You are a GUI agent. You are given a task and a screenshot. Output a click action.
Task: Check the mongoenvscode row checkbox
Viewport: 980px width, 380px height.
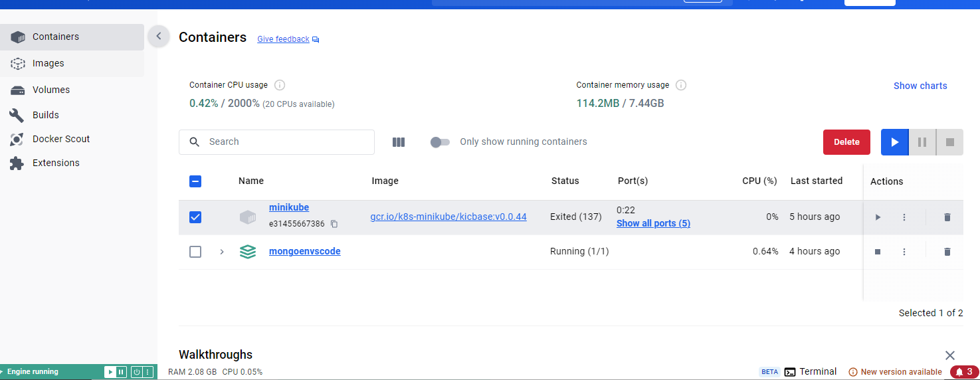click(x=195, y=252)
